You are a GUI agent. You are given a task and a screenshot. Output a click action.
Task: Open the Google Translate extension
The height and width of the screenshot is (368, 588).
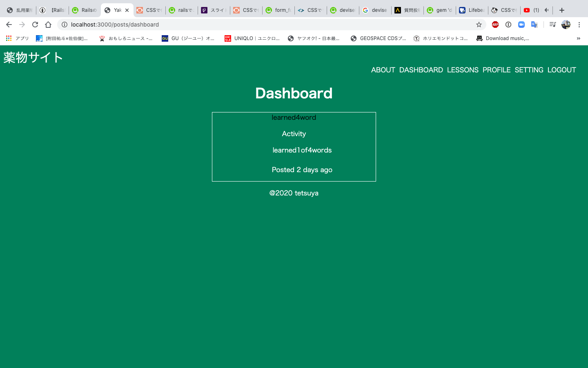click(534, 25)
